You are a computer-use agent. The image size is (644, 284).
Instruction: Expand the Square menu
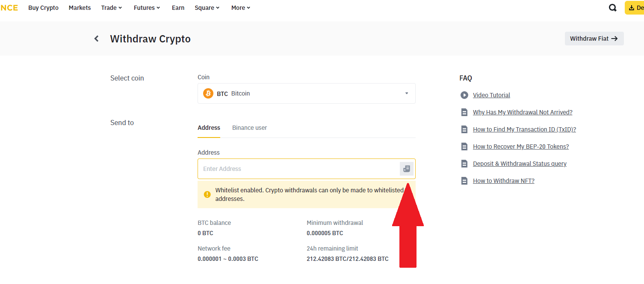tap(207, 8)
